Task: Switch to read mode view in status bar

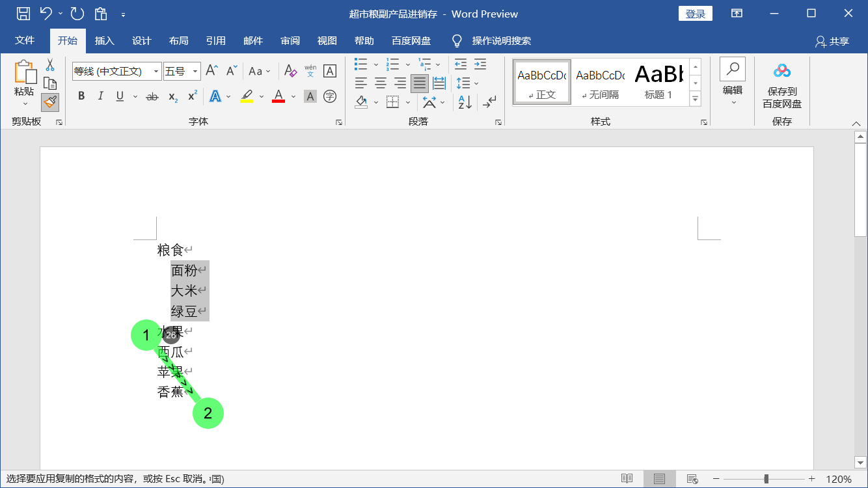Action: (x=627, y=479)
